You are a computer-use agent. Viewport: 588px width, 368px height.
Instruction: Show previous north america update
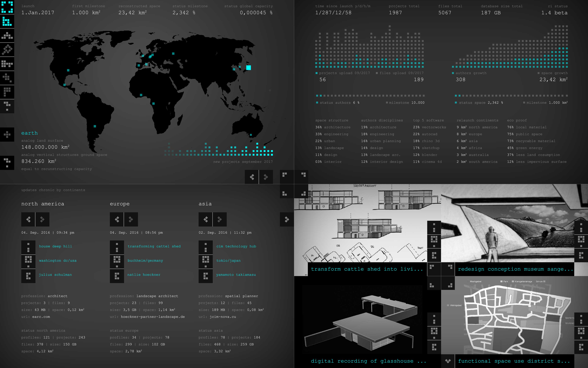pyautogui.click(x=28, y=219)
